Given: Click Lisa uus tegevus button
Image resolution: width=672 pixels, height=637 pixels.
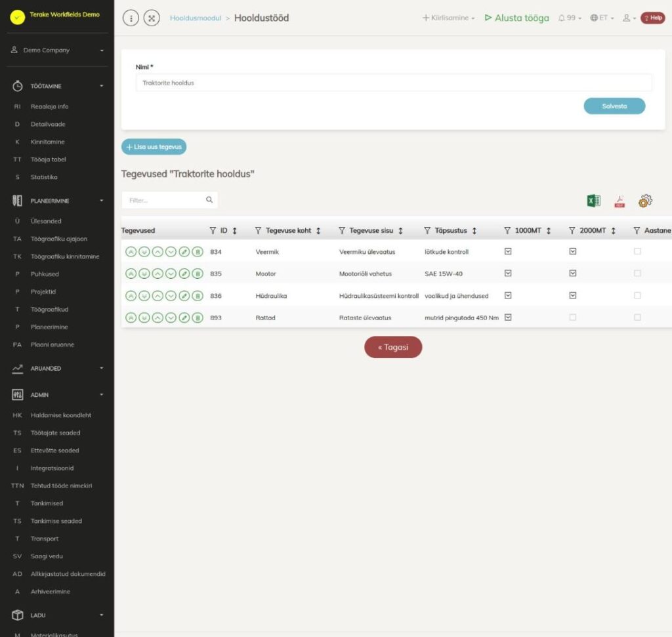Looking at the screenshot, I should pos(154,146).
